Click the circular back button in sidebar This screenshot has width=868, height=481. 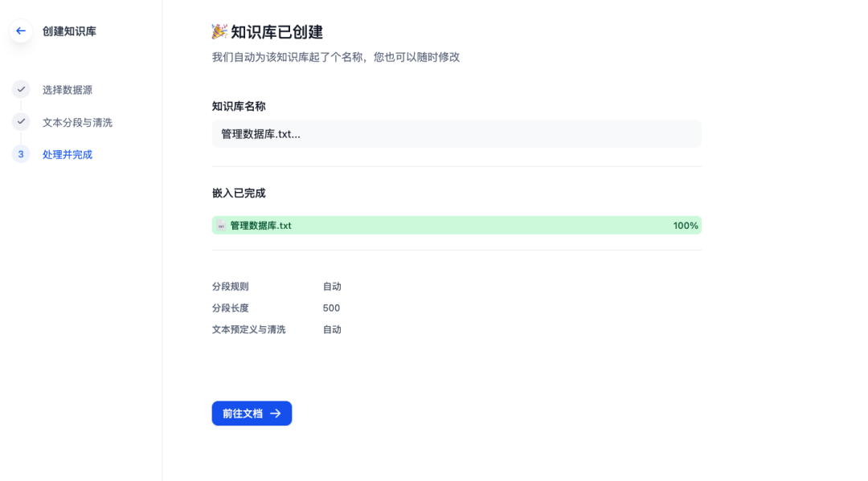[x=20, y=31]
